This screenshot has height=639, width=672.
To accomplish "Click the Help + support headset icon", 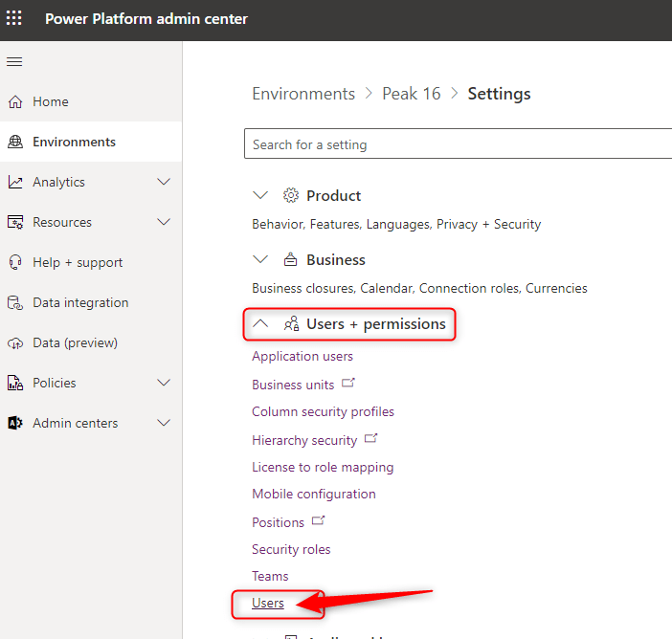I will coord(15,262).
